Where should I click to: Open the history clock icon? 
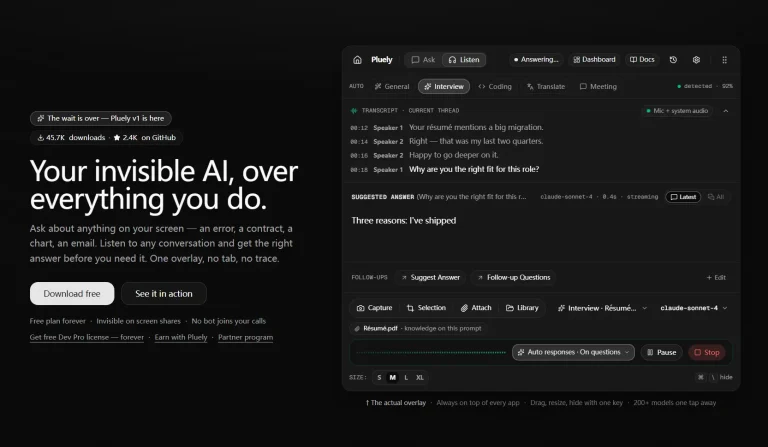tap(673, 60)
